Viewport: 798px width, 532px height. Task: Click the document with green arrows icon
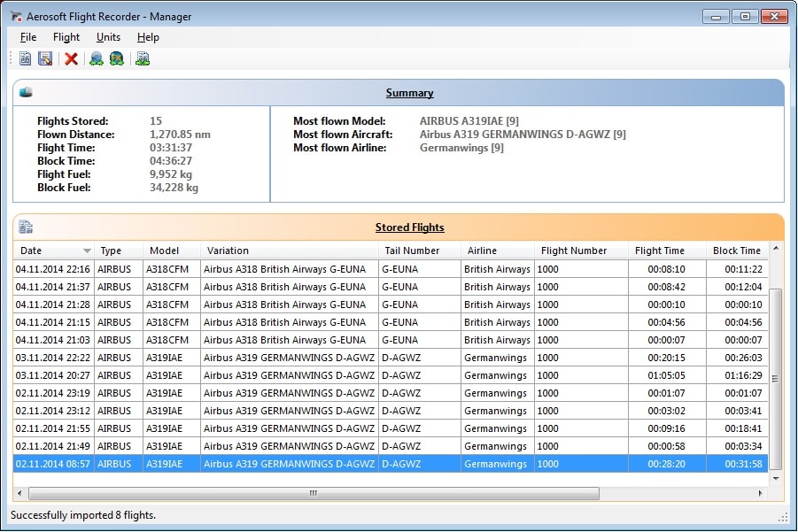(143, 58)
